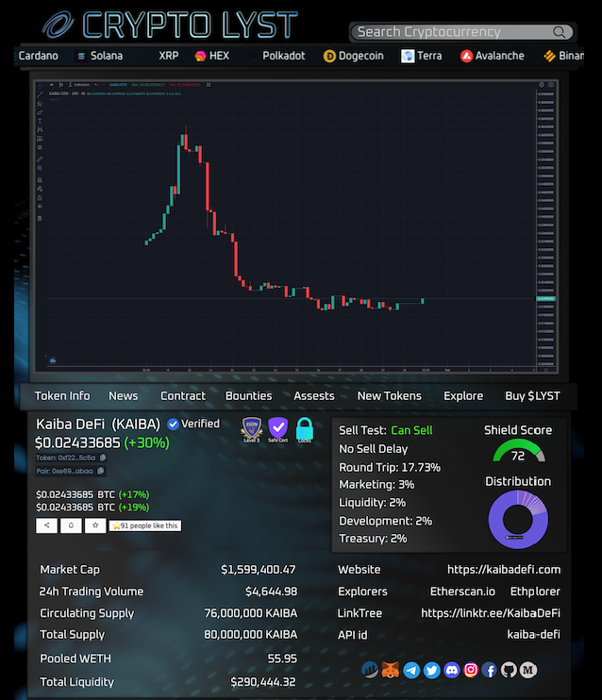Copy the Token address 0xf22...5c5a
Image resolution: width=602 pixels, height=700 pixels.
click(103, 458)
